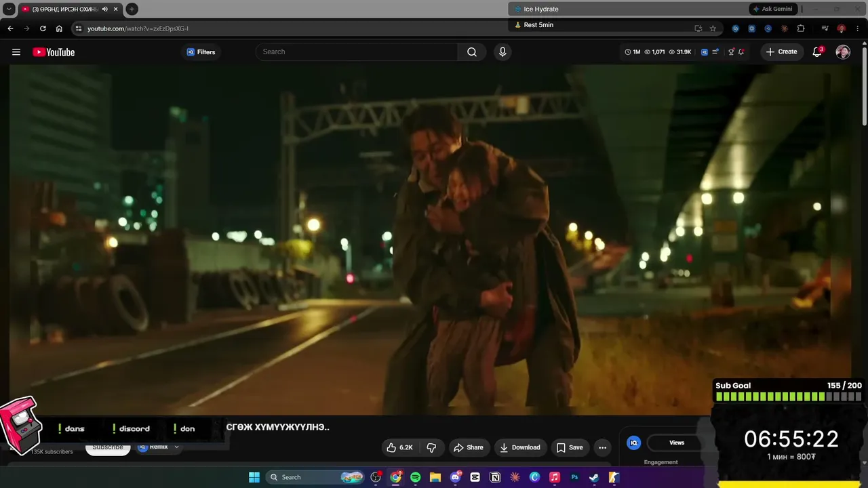868x488 pixels.
Task: Open CapCut from the taskbar
Action: (x=475, y=477)
